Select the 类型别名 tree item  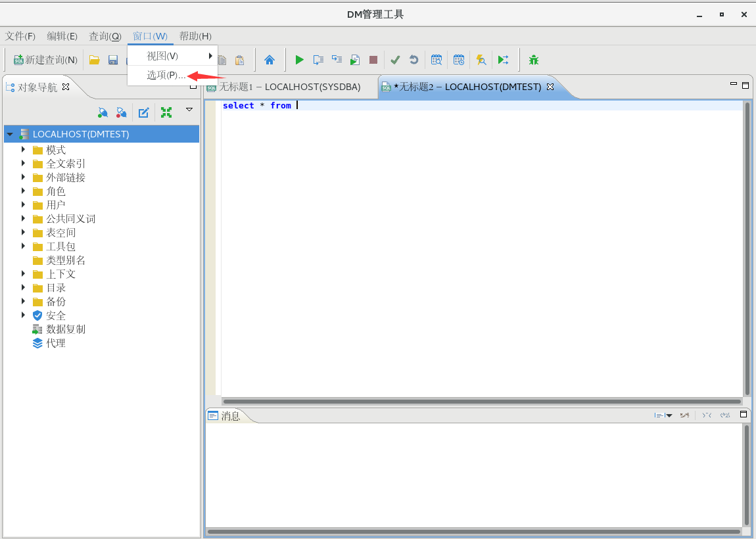tap(59, 260)
